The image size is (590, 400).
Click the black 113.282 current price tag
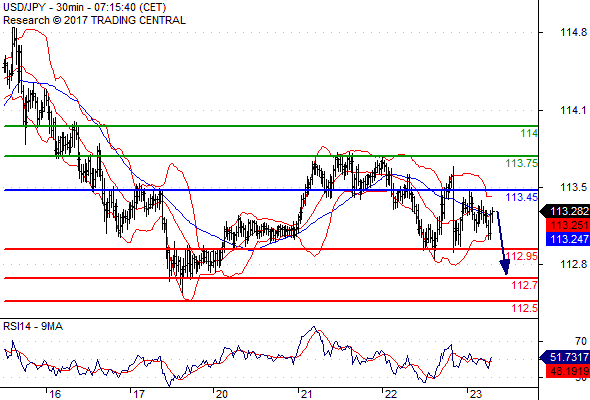565,211
